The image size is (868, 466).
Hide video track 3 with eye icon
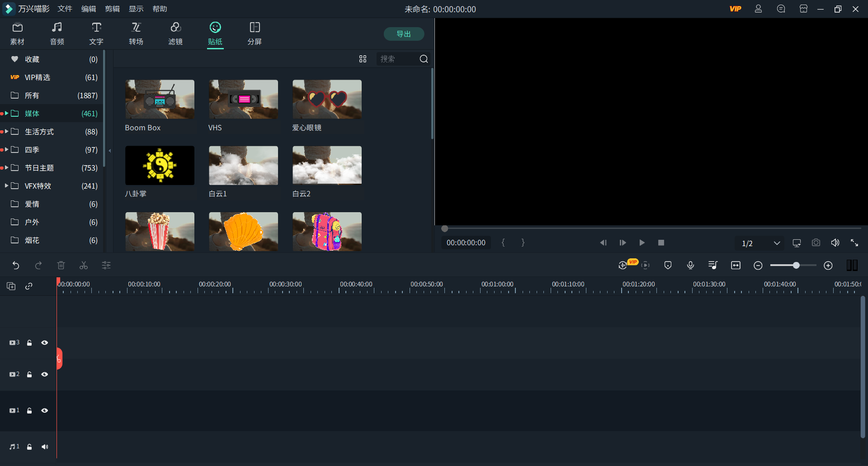45,343
